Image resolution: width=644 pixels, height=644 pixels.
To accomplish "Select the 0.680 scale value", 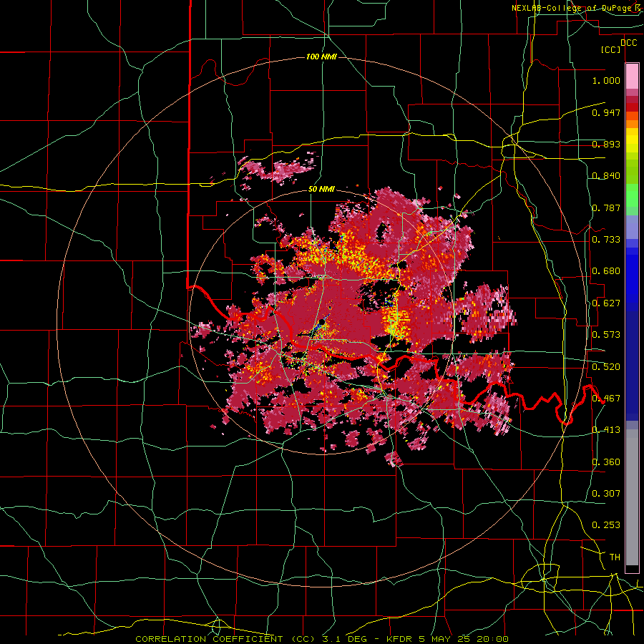I will coord(606,271).
